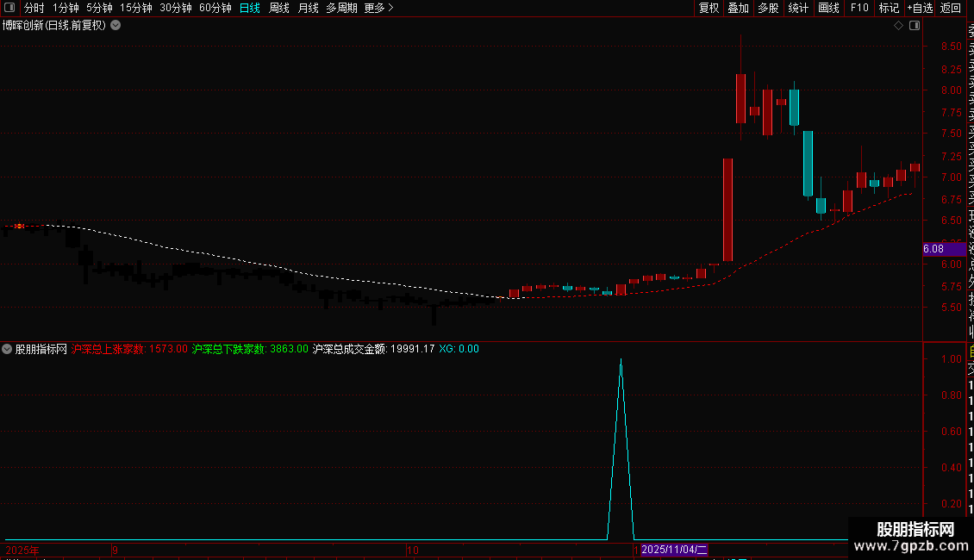The height and width of the screenshot is (560, 974).
Task: Open 统计 statistics tool
Action: pos(797,8)
